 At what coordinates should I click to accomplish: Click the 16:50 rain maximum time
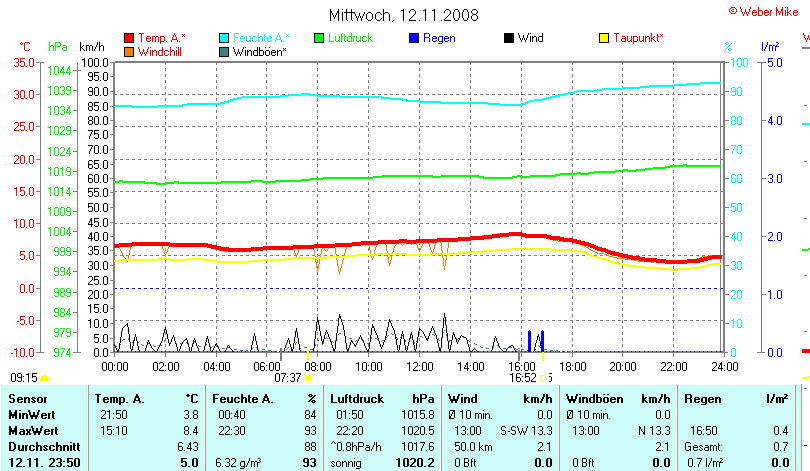(704, 431)
